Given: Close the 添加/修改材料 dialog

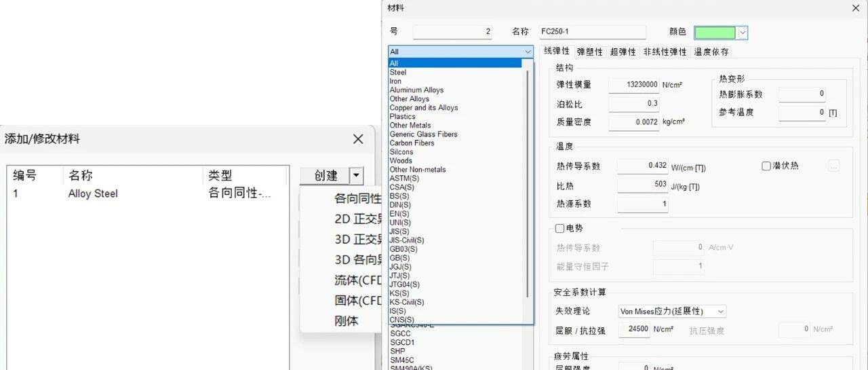Looking at the screenshot, I should [358, 139].
